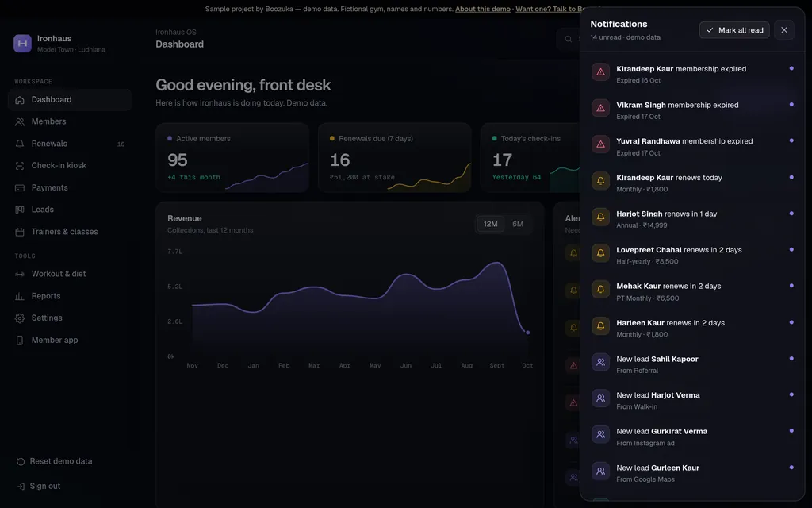The width and height of the screenshot is (812, 508).
Task: Open Mehak Kaur renews in 2 days
Action: pos(692,292)
